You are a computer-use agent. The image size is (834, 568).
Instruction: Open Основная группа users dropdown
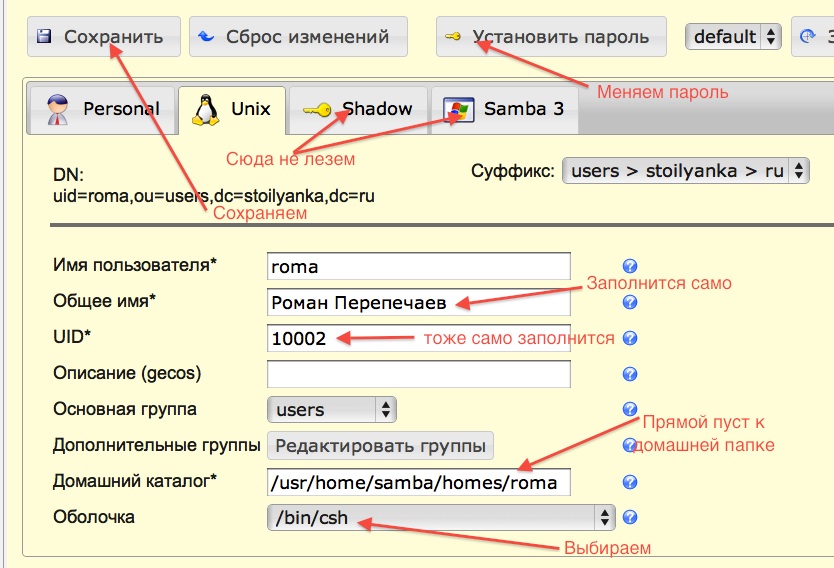(x=331, y=410)
